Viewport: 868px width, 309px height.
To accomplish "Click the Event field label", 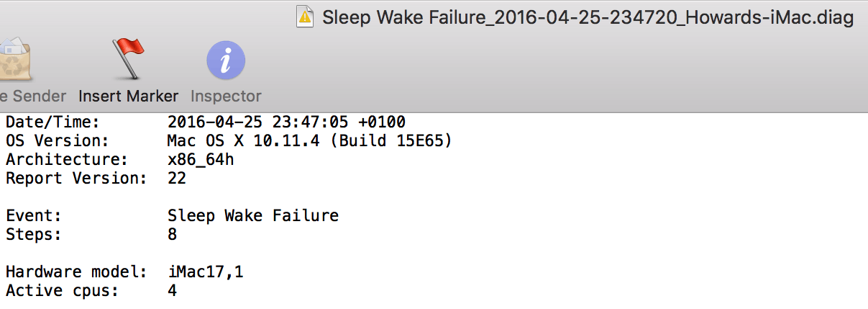I will (x=34, y=215).
